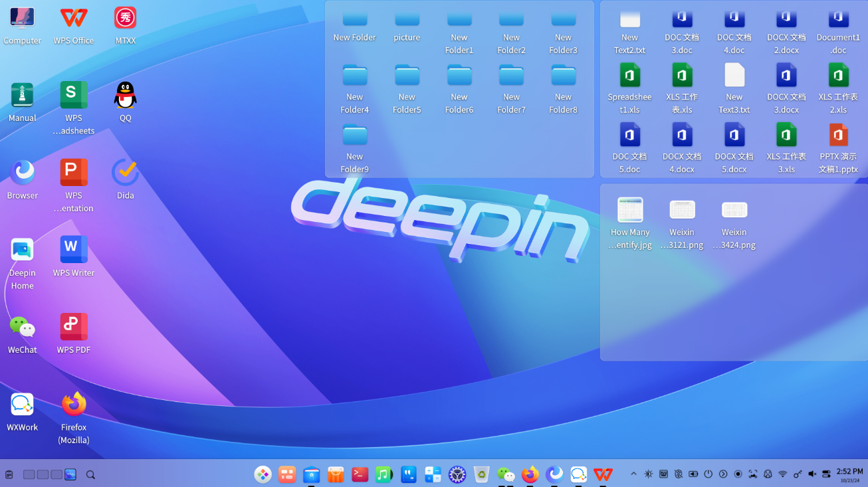868x487 pixels.
Task: Open File Manager from the taskbar
Action: [x=311, y=474]
